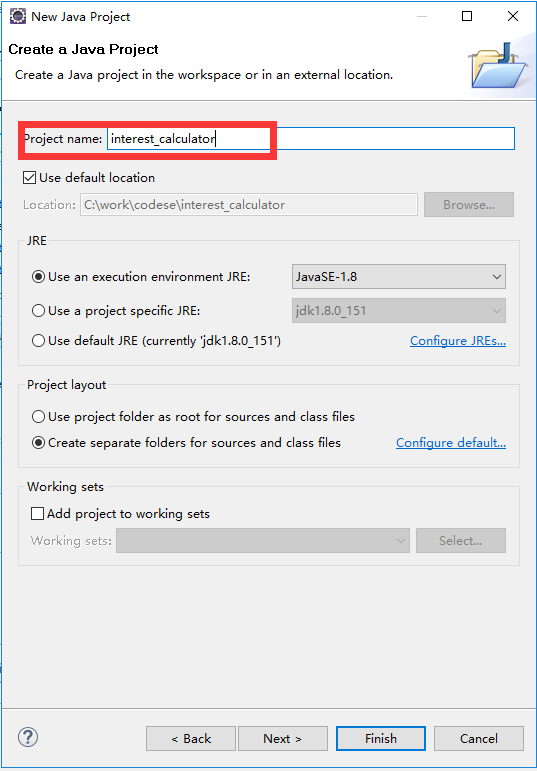Toggle Use default location checkbox
The height and width of the screenshot is (771, 537).
click(30, 178)
